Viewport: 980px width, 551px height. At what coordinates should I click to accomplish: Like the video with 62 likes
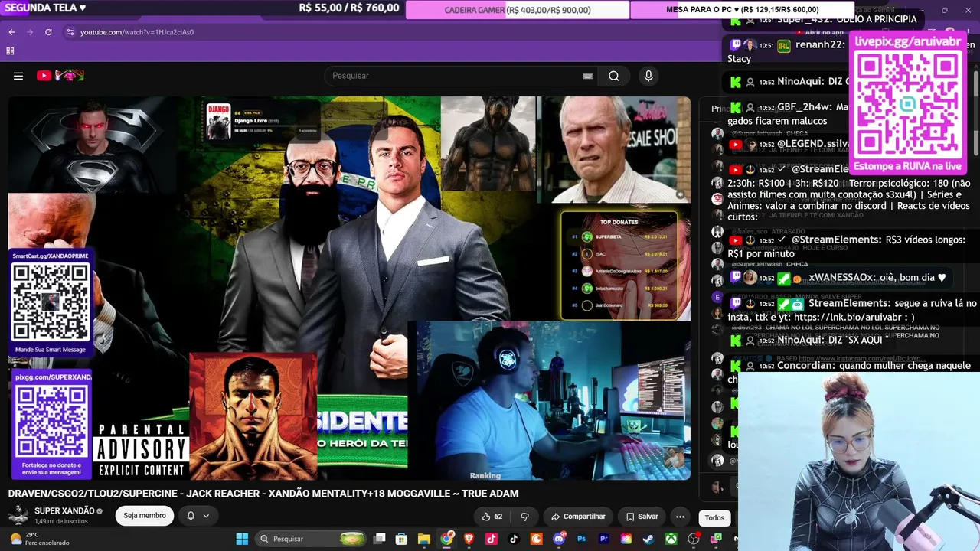click(x=492, y=517)
